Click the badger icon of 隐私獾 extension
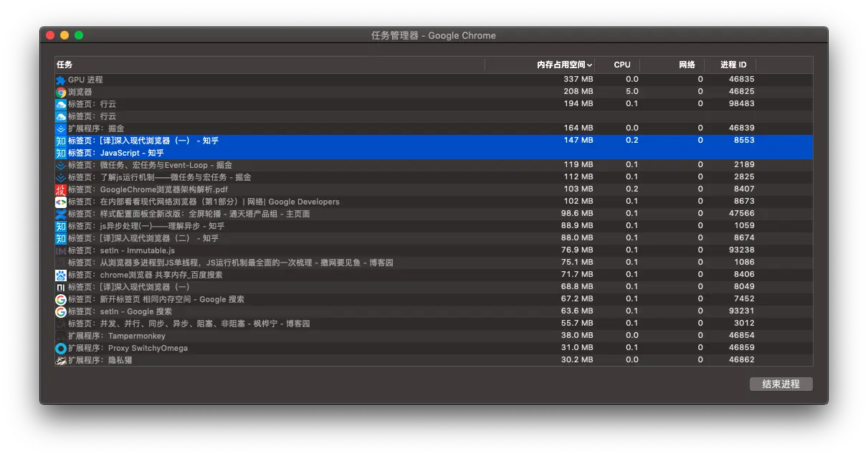 tap(61, 360)
